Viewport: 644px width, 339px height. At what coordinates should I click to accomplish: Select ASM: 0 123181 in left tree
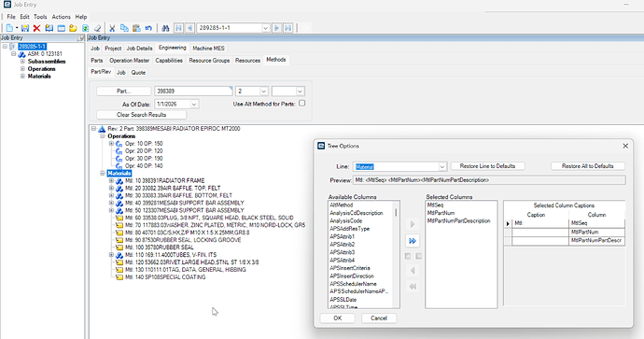click(45, 54)
